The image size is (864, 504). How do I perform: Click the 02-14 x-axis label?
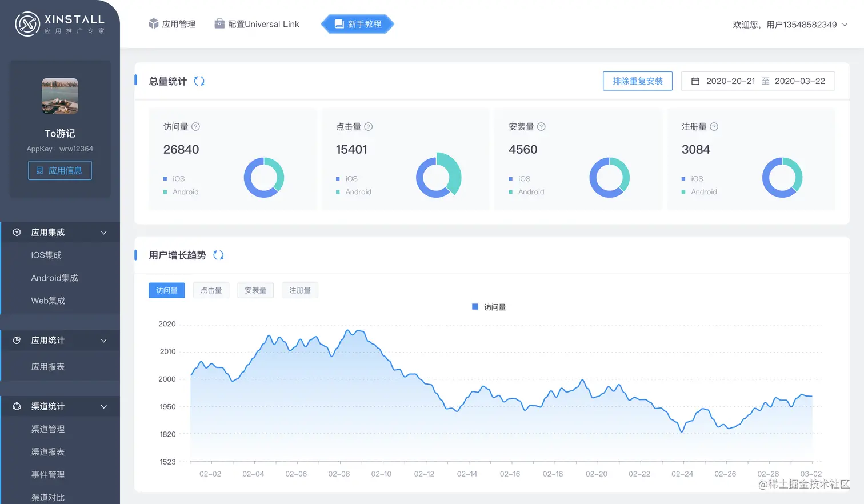[467, 474]
